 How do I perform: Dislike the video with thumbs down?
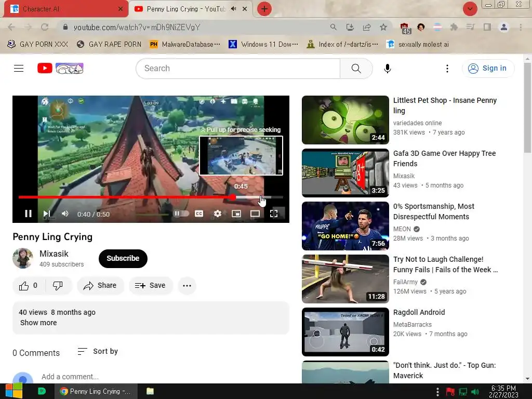58,286
